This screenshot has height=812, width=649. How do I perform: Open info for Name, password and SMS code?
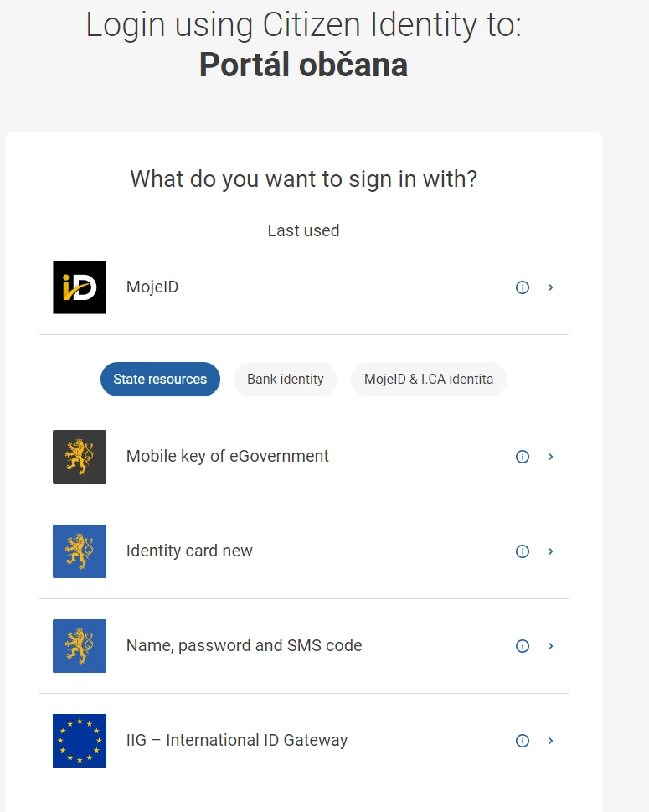[523, 646]
